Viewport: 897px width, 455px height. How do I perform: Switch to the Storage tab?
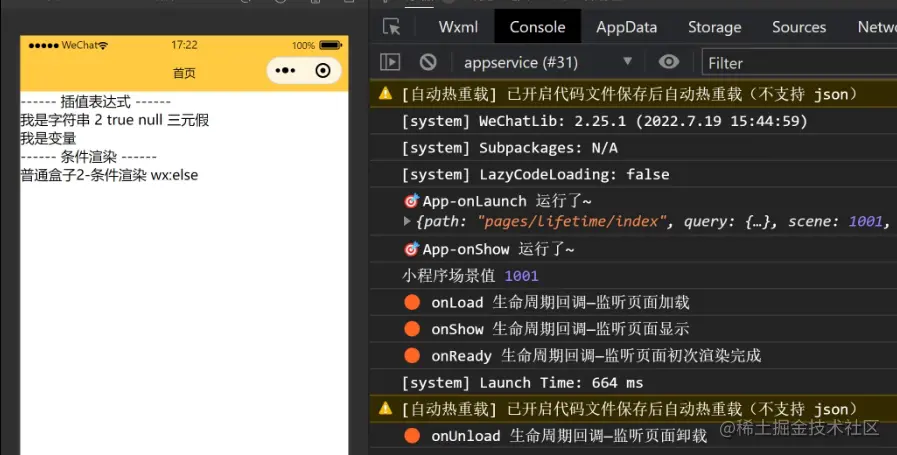[715, 27]
